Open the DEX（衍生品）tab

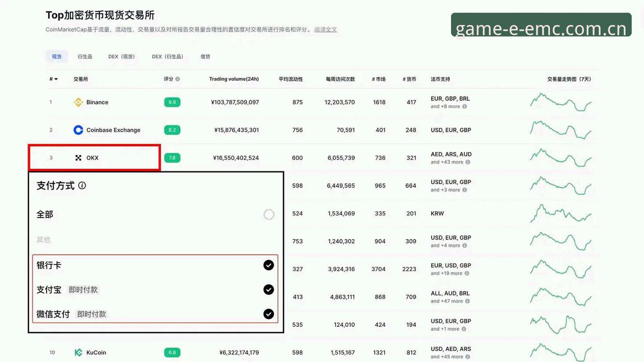[168, 57]
